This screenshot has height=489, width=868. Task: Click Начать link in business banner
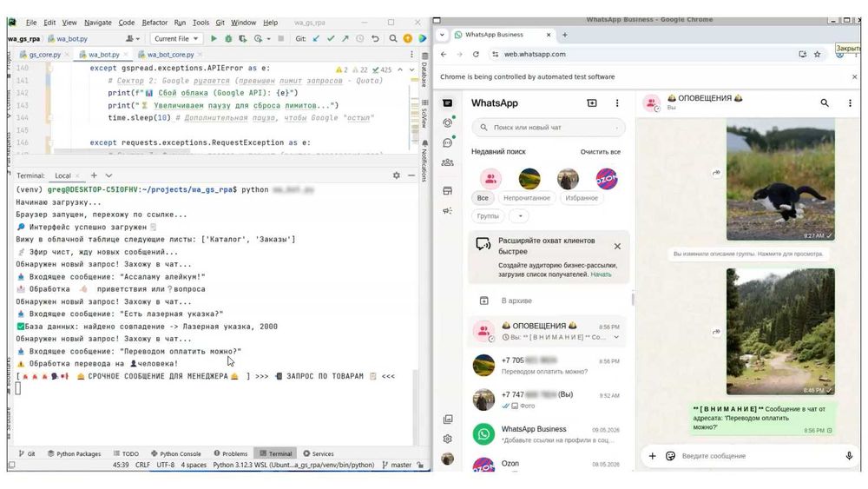601,274
